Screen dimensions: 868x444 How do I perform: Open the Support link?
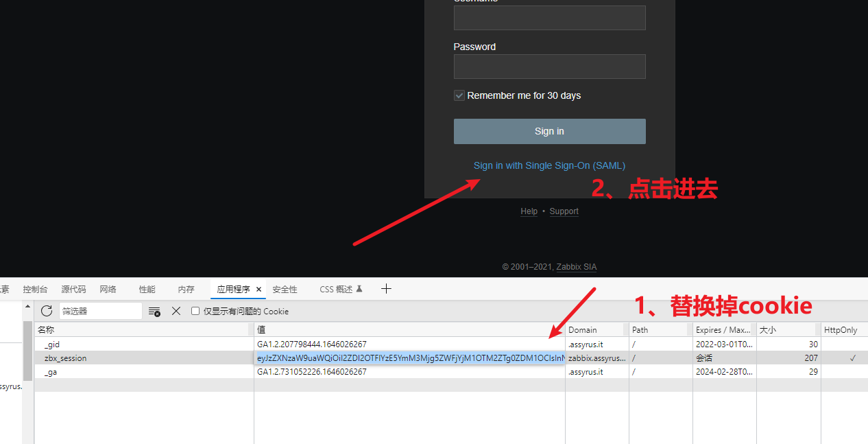564,211
